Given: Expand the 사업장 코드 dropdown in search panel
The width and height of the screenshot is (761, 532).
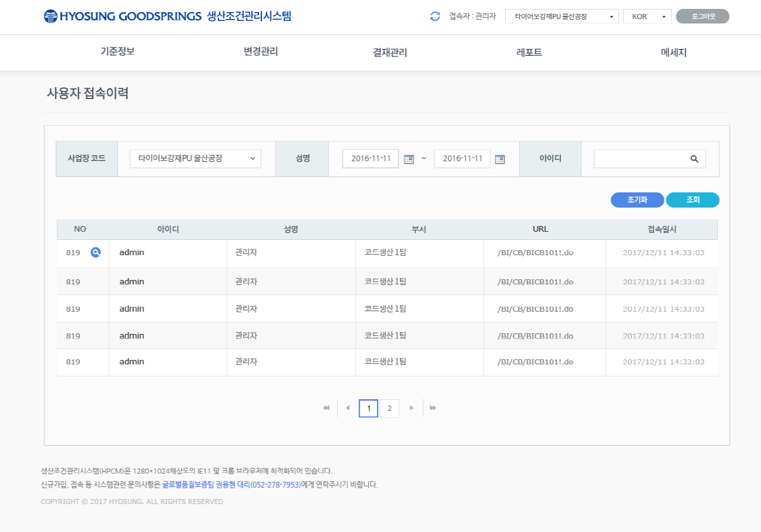Looking at the screenshot, I should pos(195,159).
